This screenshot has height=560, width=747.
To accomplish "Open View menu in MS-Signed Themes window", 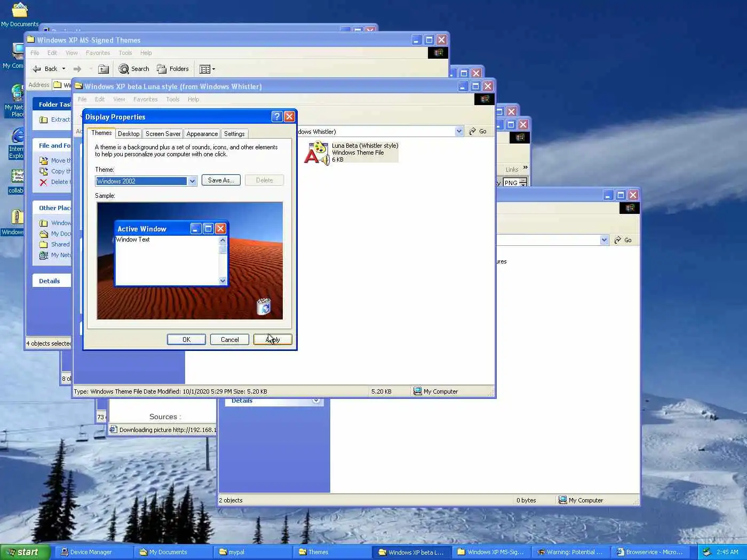I will coord(71,53).
